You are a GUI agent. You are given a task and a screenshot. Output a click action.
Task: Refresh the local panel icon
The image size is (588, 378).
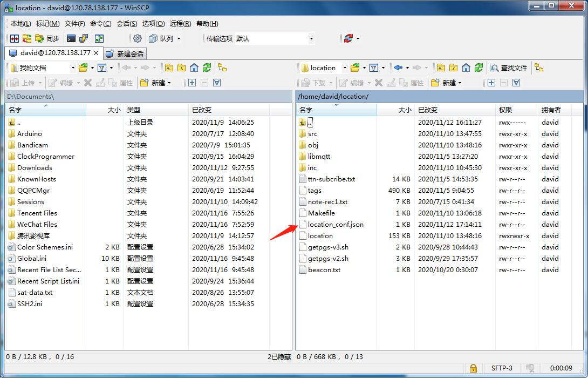(207, 68)
